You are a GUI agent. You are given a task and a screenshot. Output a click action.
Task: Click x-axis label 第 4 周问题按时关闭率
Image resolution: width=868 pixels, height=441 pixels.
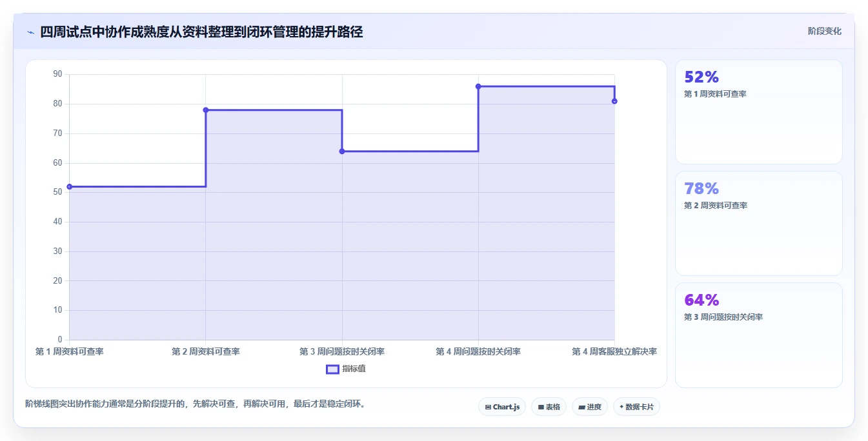[x=478, y=351]
